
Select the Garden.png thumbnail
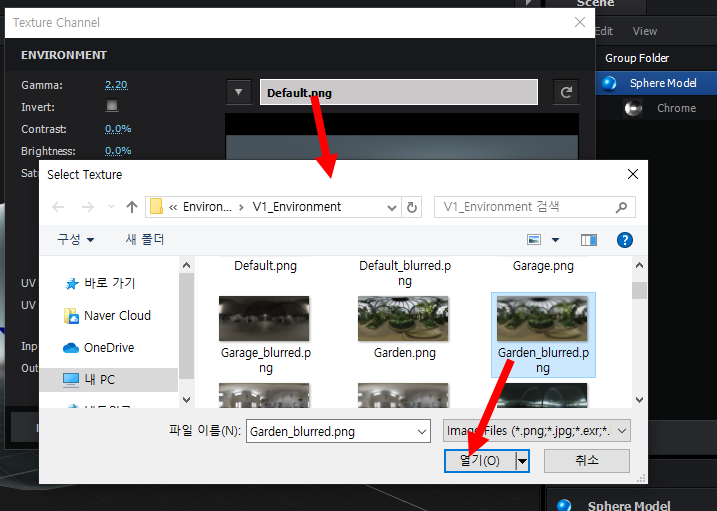click(x=403, y=319)
